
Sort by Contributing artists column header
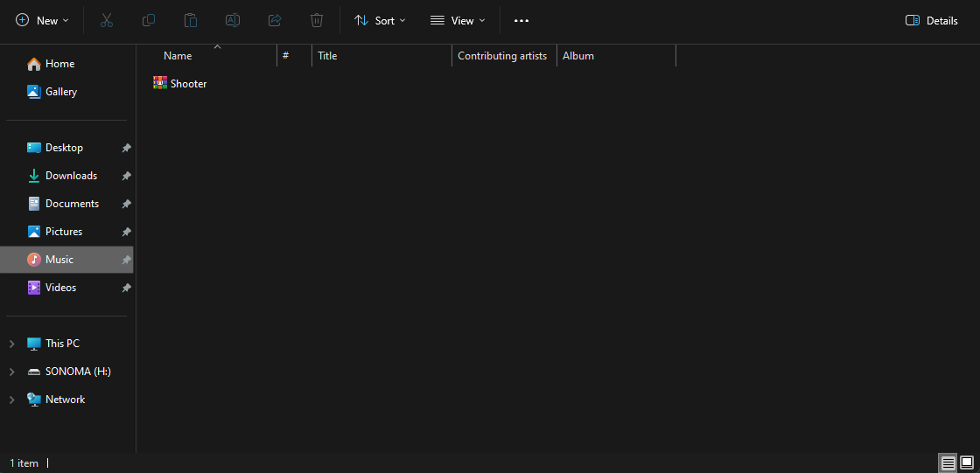502,56
